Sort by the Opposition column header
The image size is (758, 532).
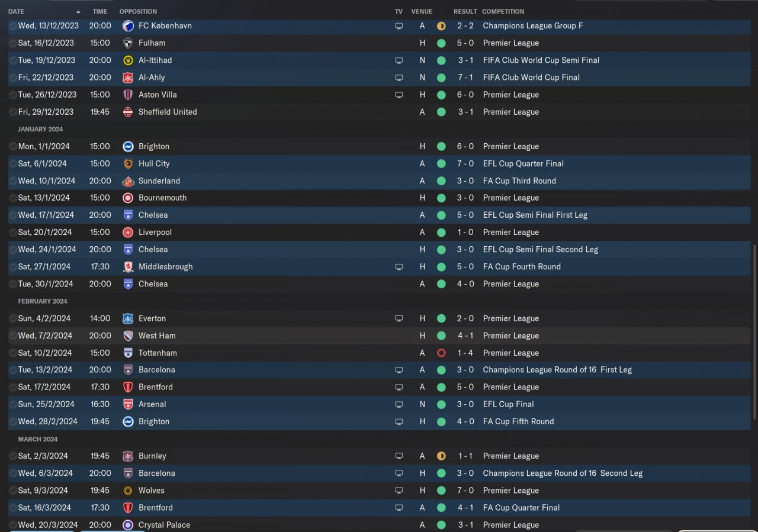coord(138,12)
